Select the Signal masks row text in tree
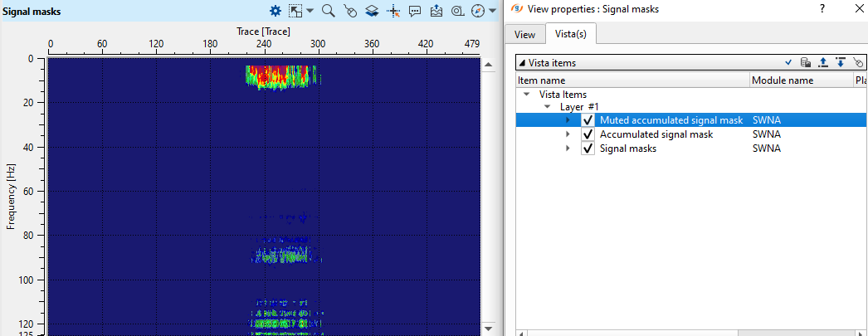 tap(628, 149)
